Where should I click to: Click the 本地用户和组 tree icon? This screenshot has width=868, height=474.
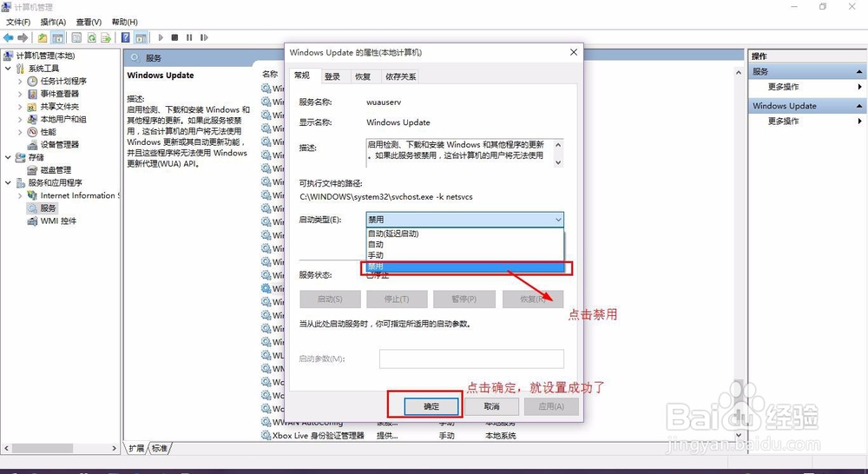pyautogui.click(x=33, y=119)
